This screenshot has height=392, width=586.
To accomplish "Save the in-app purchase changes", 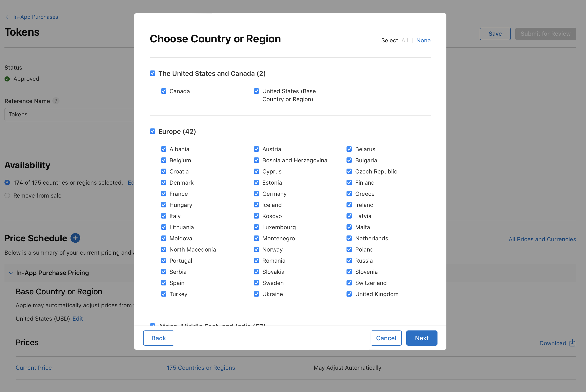I will tap(495, 33).
